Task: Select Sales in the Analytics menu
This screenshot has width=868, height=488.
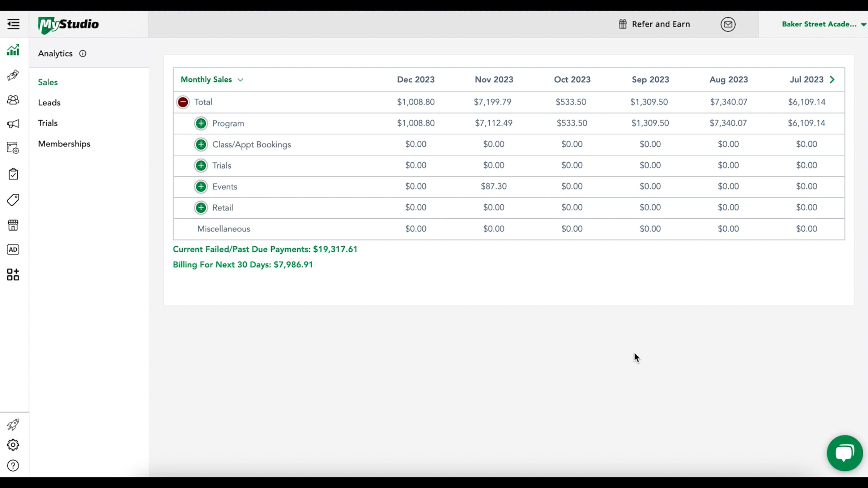Action: pos(48,82)
